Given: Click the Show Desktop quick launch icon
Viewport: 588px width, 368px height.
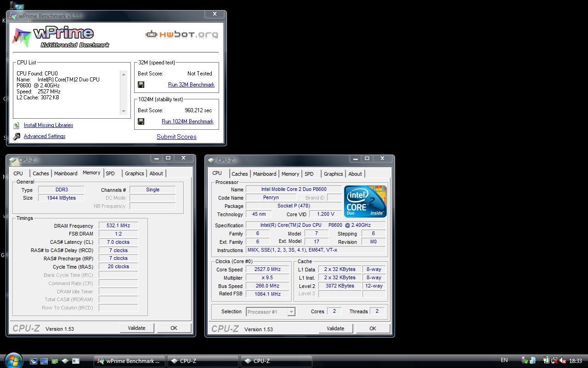Looking at the screenshot, I should click(x=44, y=361).
